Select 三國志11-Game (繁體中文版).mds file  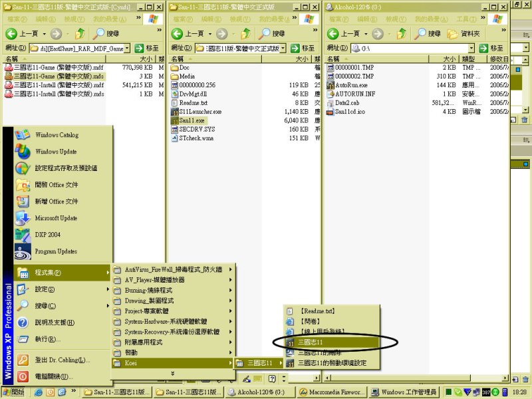pyautogui.click(x=55, y=76)
